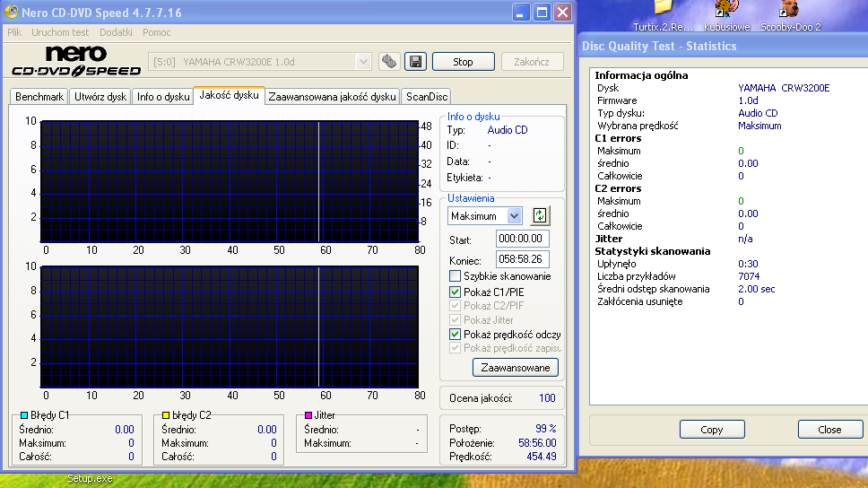Click the green refresh icon in Ustawienia
The image size is (868, 488).
(540, 215)
